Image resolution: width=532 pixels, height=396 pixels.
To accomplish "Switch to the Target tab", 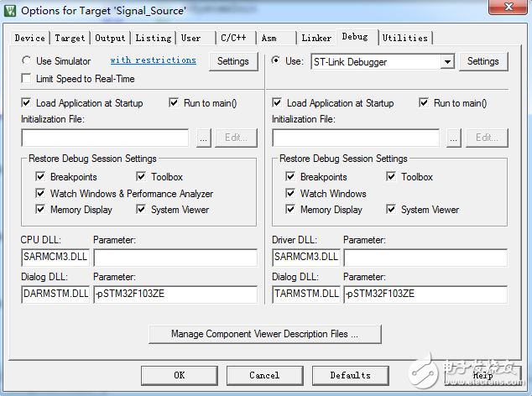I will pyautogui.click(x=70, y=38).
